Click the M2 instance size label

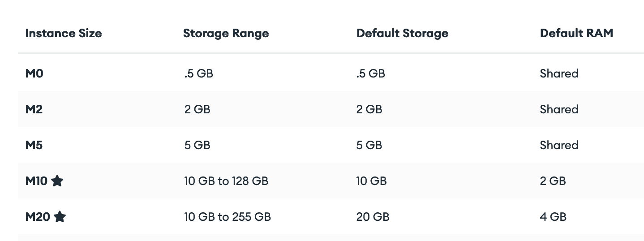(x=34, y=109)
